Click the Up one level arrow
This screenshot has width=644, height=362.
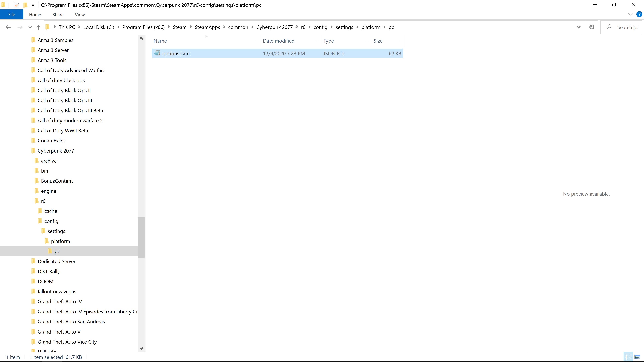pyautogui.click(x=39, y=27)
